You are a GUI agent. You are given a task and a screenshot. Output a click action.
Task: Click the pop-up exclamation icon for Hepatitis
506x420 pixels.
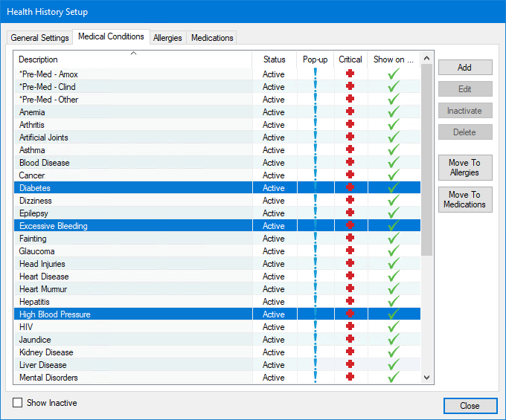(316, 302)
